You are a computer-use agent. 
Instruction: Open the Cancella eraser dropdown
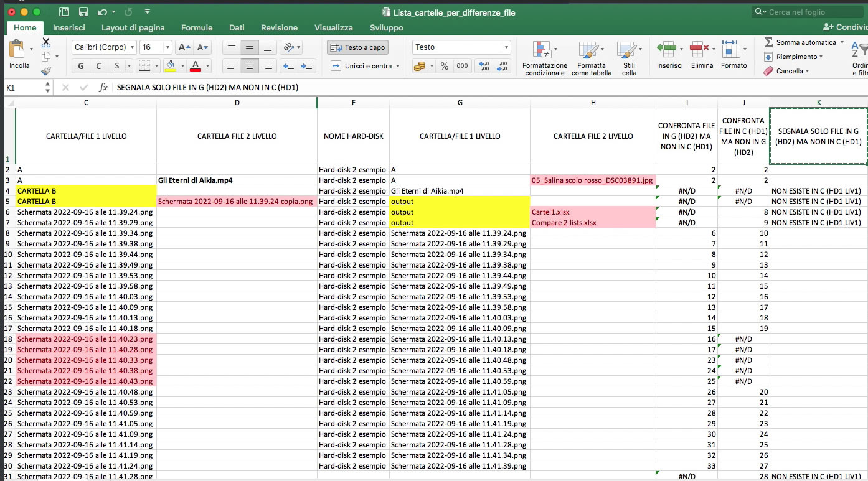pos(788,71)
